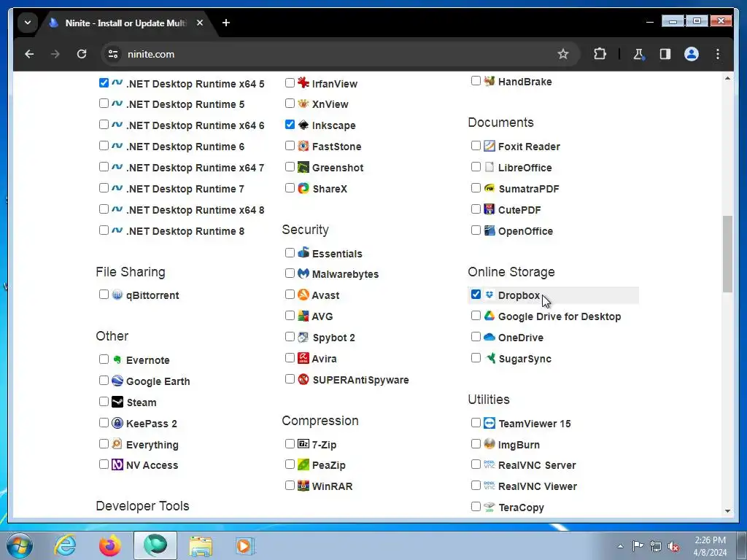The image size is (747, 560).
Task: Click the WinRAR icon
Action: (x=303, y=486)
